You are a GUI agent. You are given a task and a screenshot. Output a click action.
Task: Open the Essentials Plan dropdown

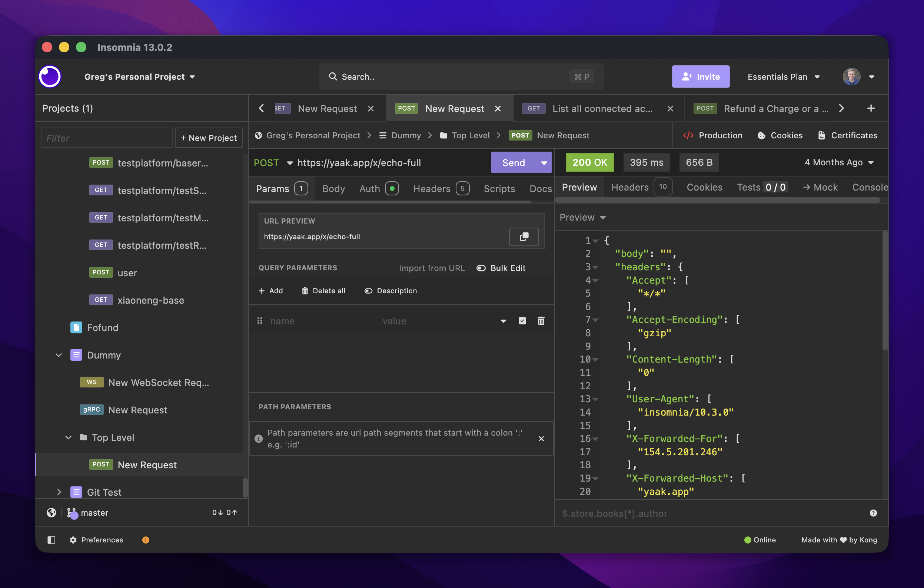784,77
